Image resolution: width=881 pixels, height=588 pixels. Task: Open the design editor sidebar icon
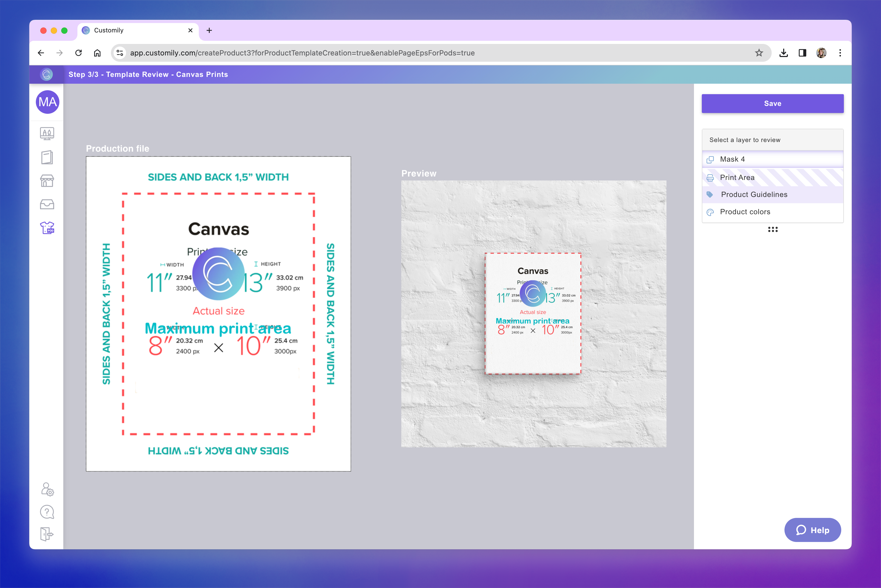coord(47,133)
